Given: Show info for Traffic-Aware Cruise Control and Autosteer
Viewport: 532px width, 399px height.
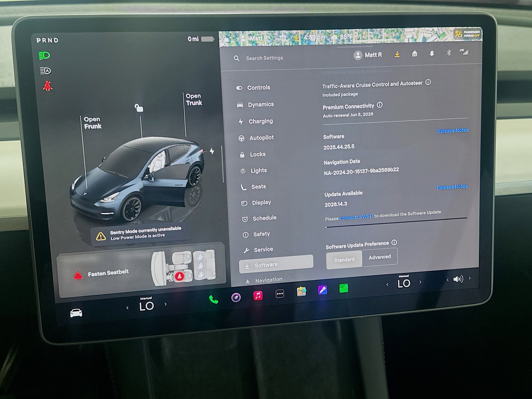Looking at the screenshot, I should point(428,82).
